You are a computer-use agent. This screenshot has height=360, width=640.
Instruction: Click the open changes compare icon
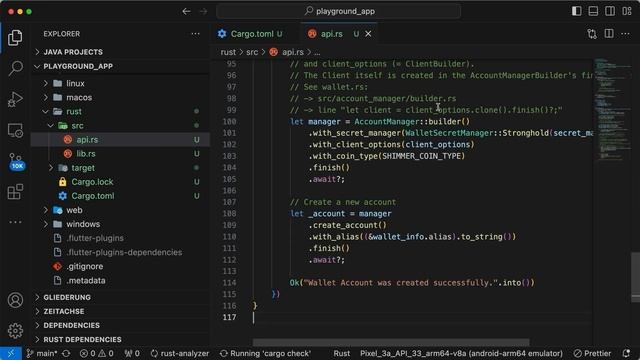(x=592, y=34)
